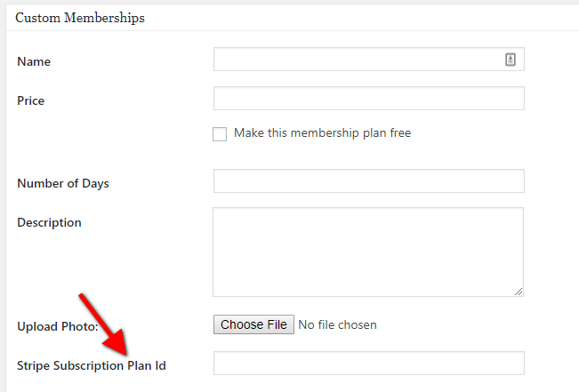Click the tail end of the red arrow
The height and width of the screenshot is (392, 579).
[x=83, y=296]
